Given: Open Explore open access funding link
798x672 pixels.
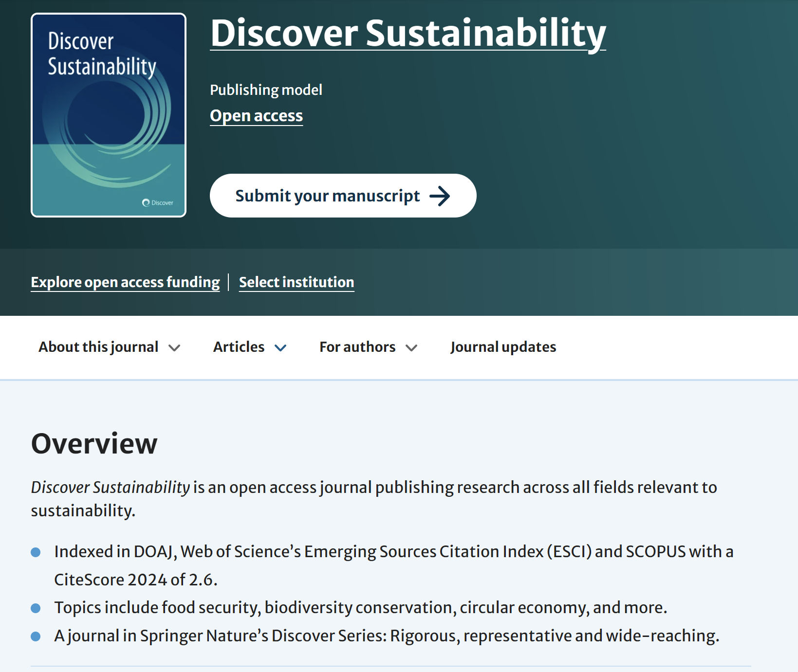Looking at the screenshot, I should (125, 282).
